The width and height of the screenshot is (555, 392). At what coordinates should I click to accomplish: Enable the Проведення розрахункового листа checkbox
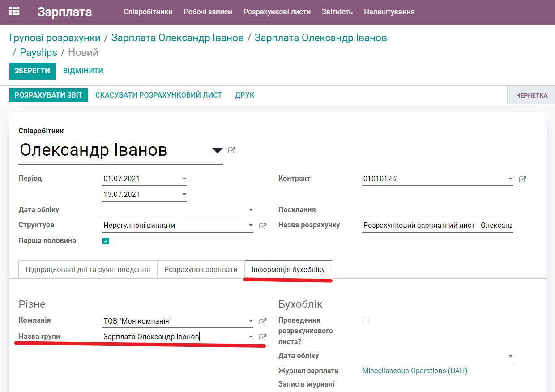click(366, 320)
